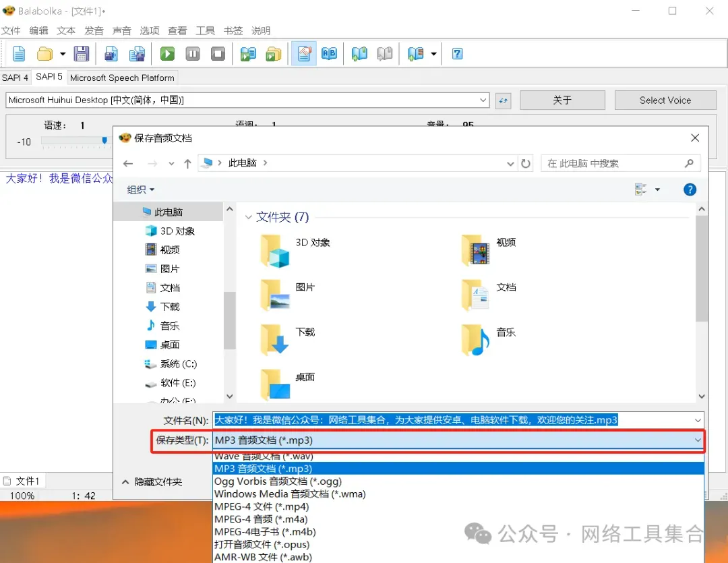Click the blue help icon in save dialog
This screenshot has width=728, height=563.
[690, 189]
